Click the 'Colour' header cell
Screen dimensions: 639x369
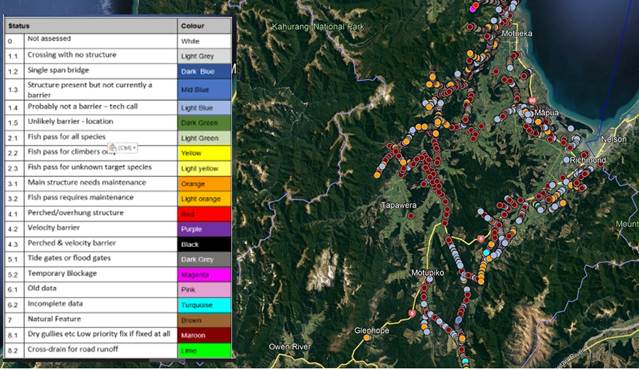click(x=204, y=26)
